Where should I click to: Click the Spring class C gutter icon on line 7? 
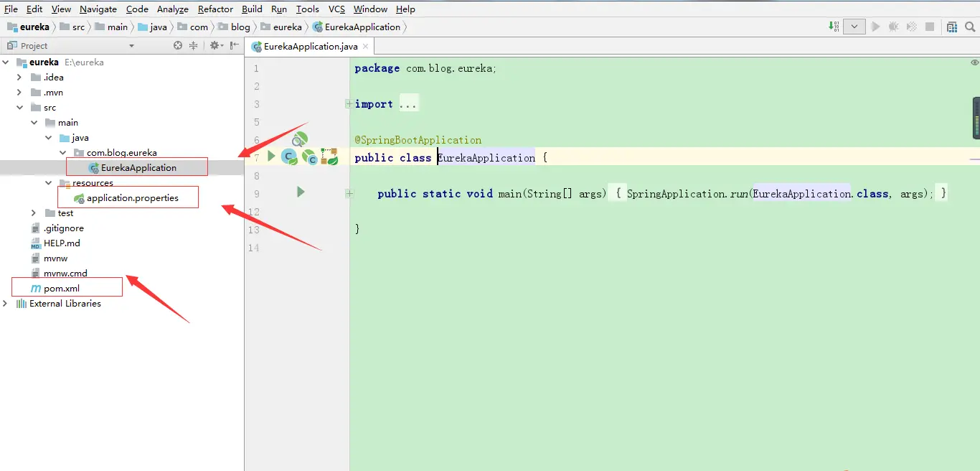point(288,157)
